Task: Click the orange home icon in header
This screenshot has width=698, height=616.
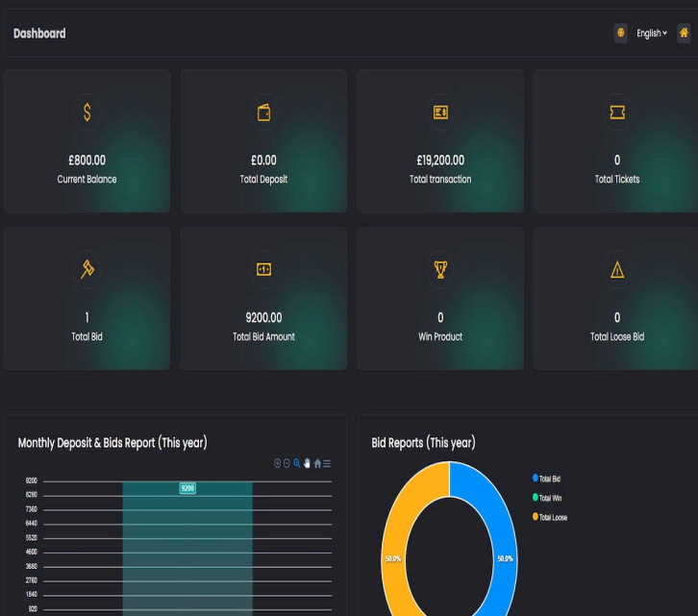Action: coord(684,33)
